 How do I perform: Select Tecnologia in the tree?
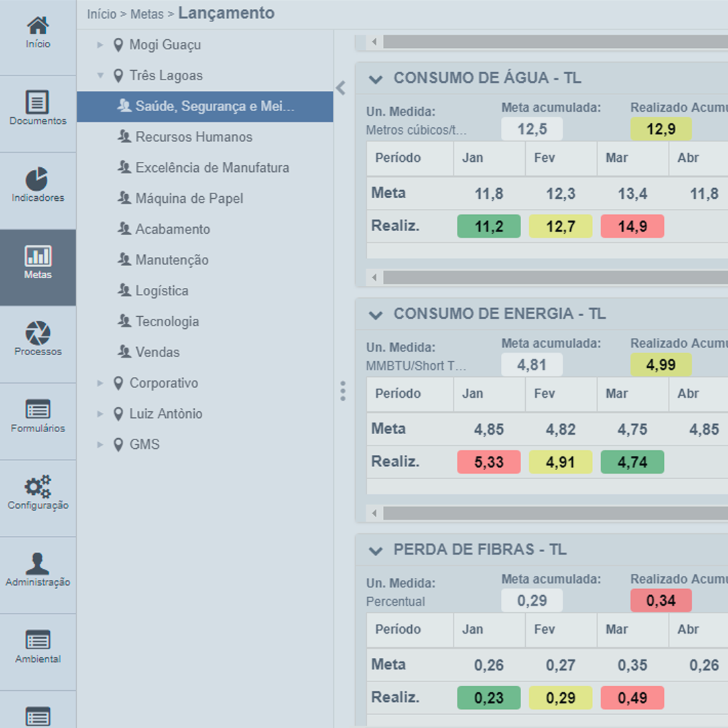[167, 322]
